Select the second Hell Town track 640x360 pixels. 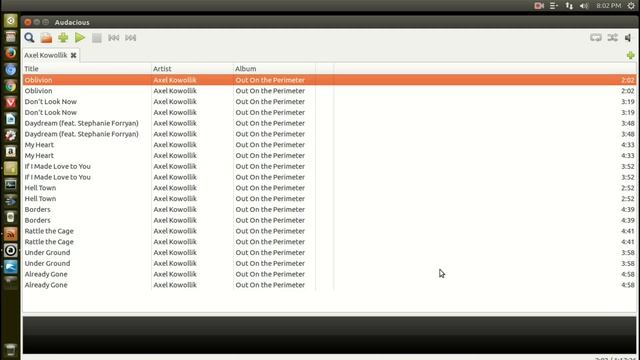tap(329, 199)
